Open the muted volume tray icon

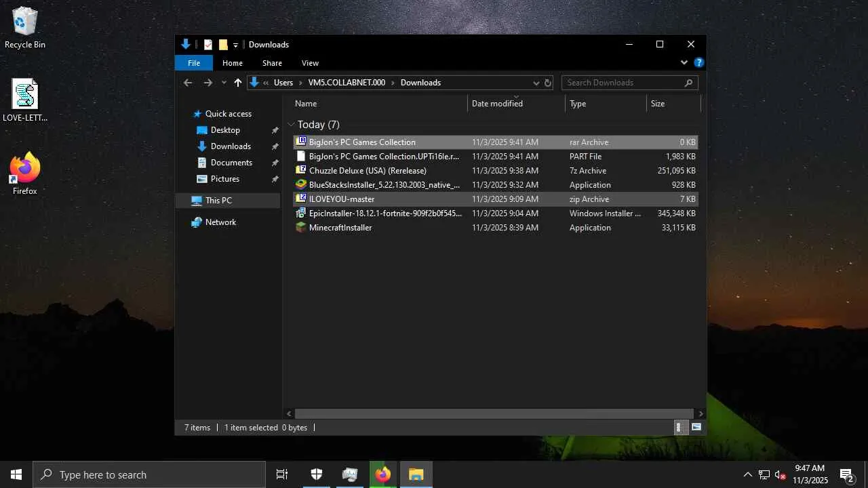click(781, 474)
